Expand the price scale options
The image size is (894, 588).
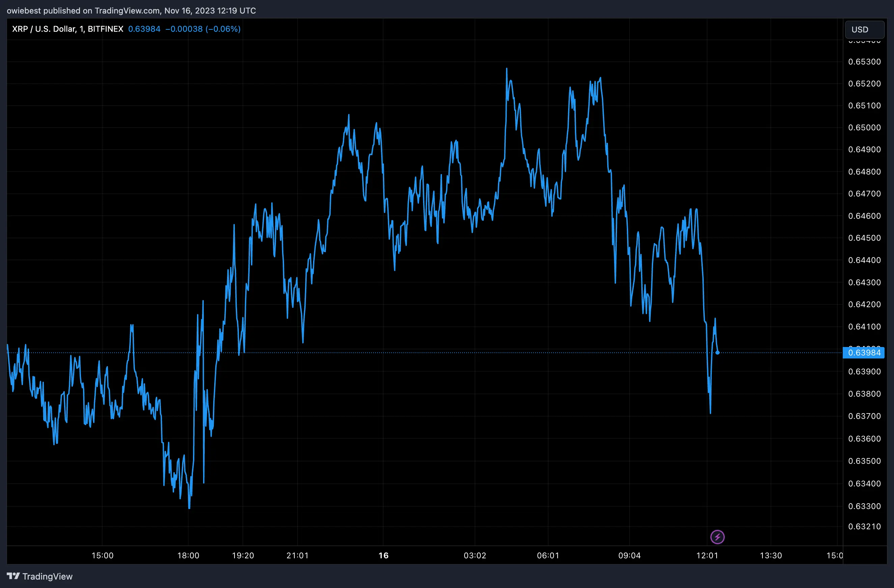(865, 263)
